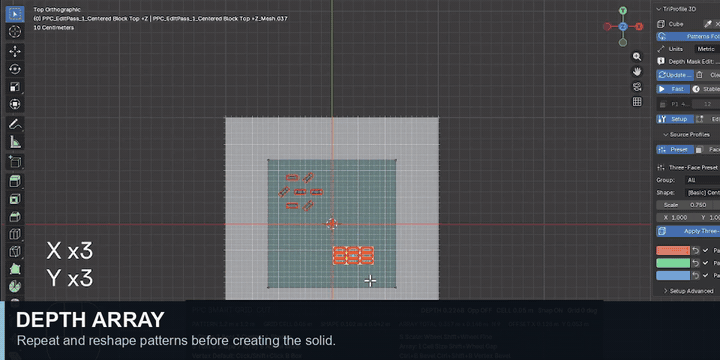
Task: Select the Inset Faces tool
Action: click(15, 199)
